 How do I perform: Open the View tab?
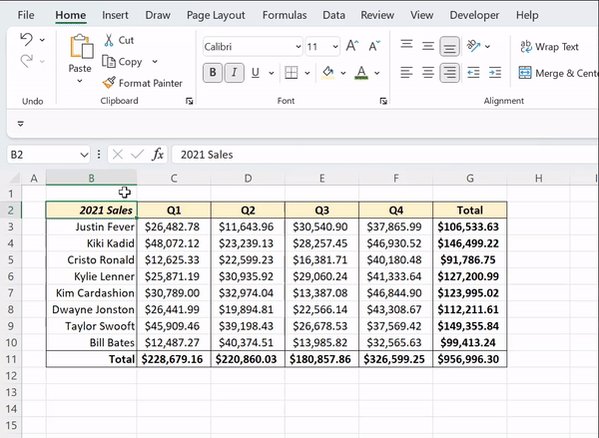422,15
